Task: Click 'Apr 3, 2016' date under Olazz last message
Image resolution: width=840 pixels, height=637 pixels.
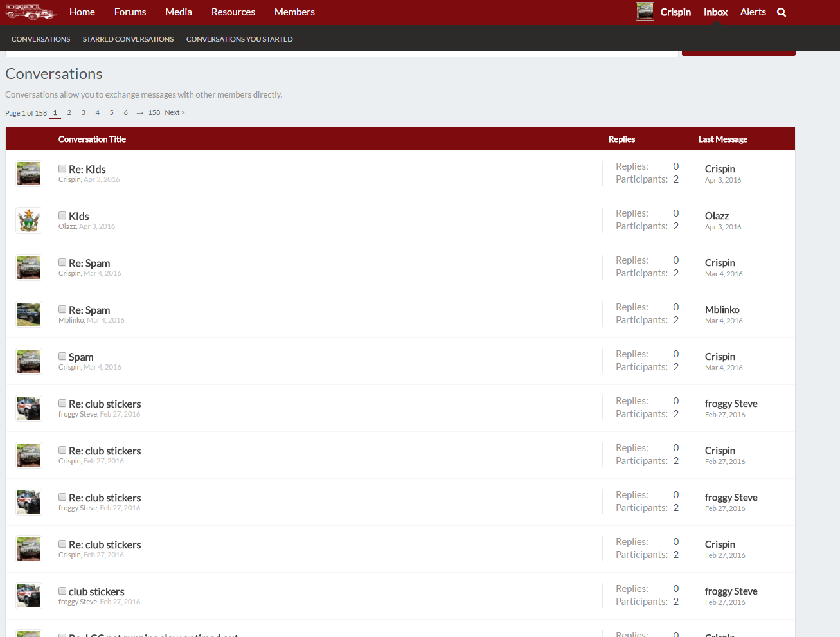Action: [x=723, y=227]
